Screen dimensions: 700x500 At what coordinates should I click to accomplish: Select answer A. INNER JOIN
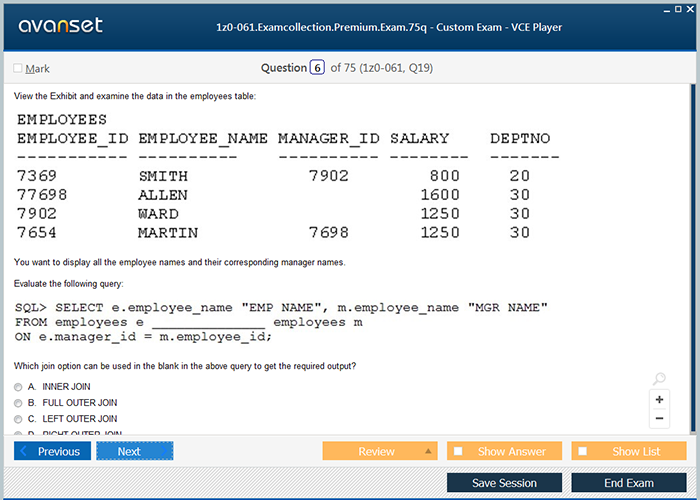(19, 386)
